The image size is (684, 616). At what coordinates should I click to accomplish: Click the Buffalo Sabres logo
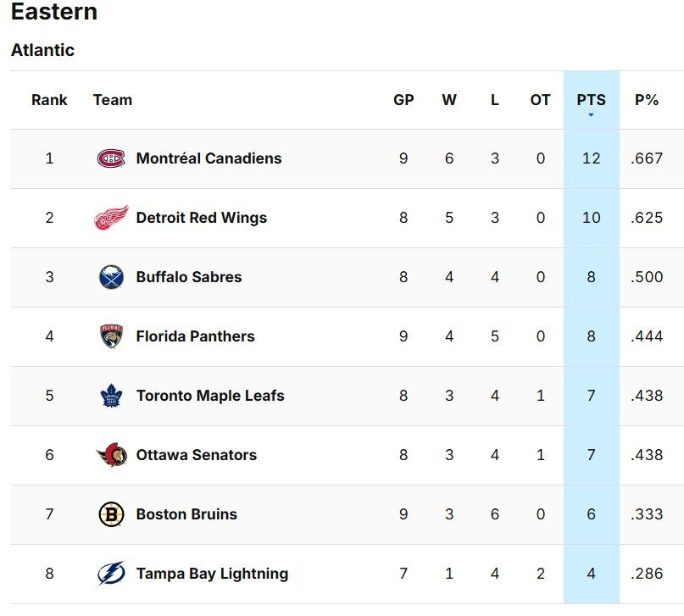point(111,277)
